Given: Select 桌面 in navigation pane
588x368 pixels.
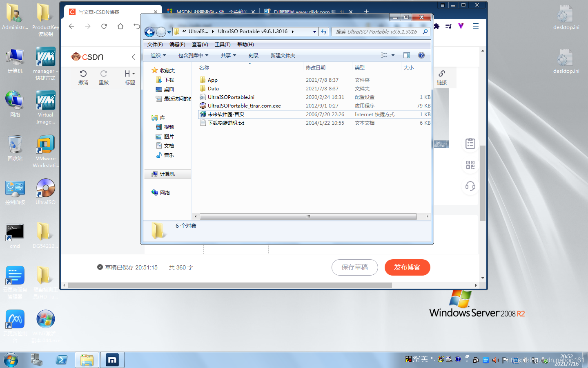Looking at the screenshot, I should point(169,89).
